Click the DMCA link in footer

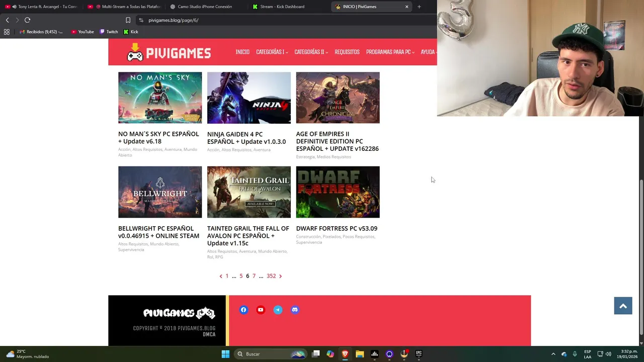point(209,334)
